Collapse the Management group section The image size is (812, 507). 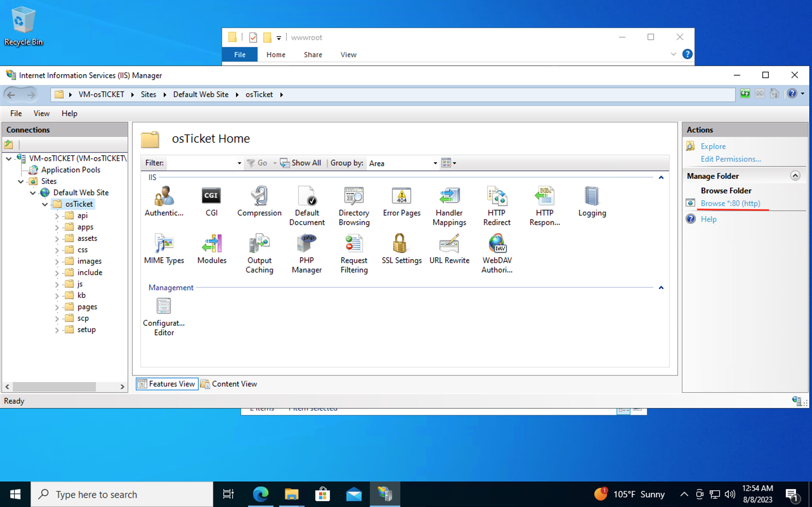[x=661, y=288]
